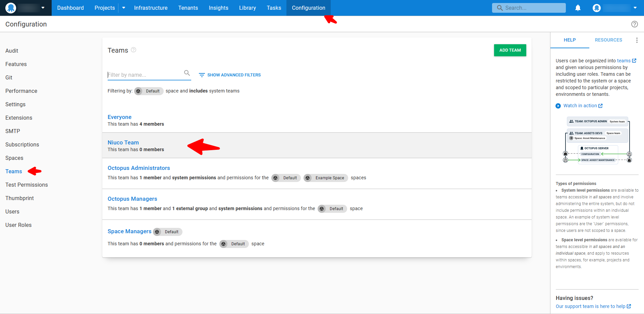Open the Niuco Team
This screenshot has height=314, width=644.
tap(123, 142)
